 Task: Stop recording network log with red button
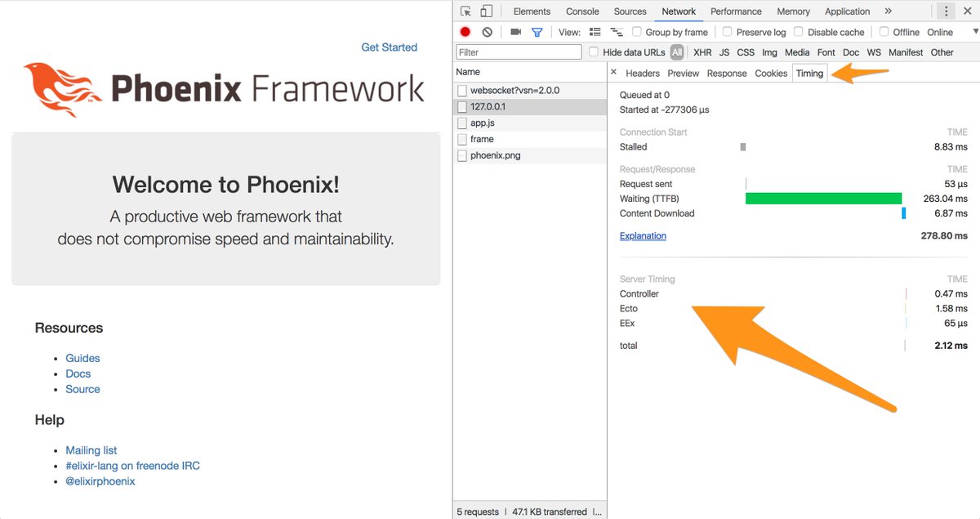[x=465, y=32]
